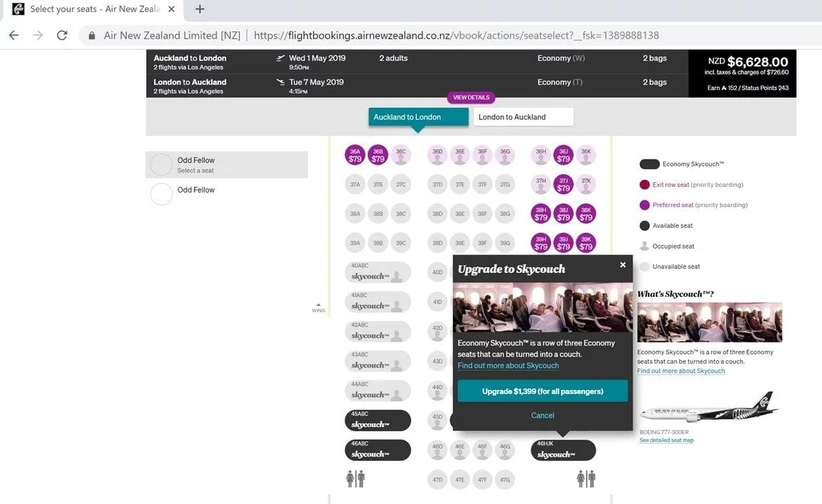Switch to Auckland to London seat map

(418, 117)
